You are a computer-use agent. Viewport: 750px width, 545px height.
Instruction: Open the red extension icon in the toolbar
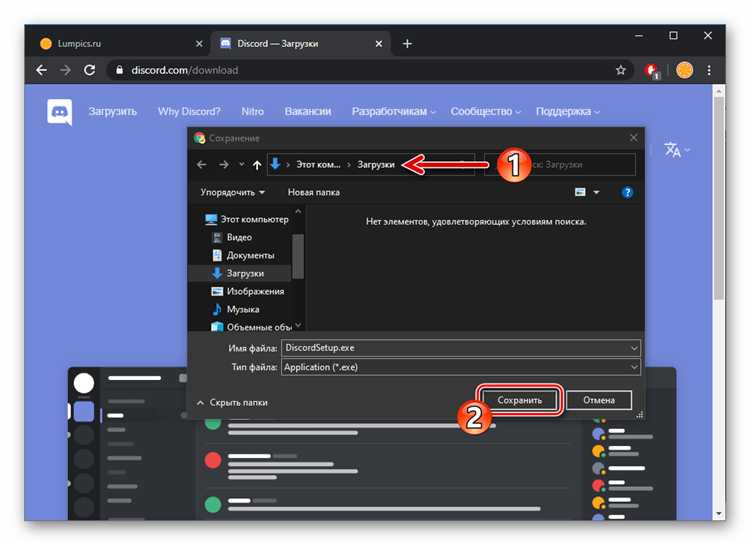pyautogui.click(x=651, y=71)
